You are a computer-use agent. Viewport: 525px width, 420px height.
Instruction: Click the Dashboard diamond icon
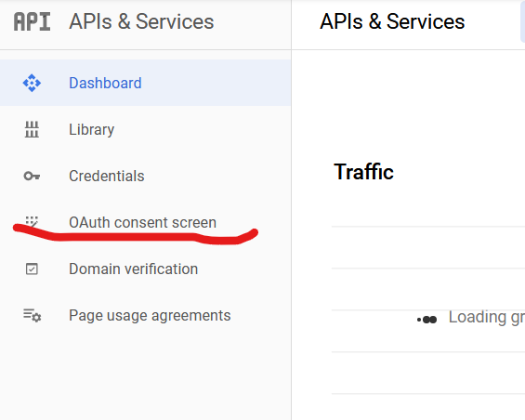(32, 83)
